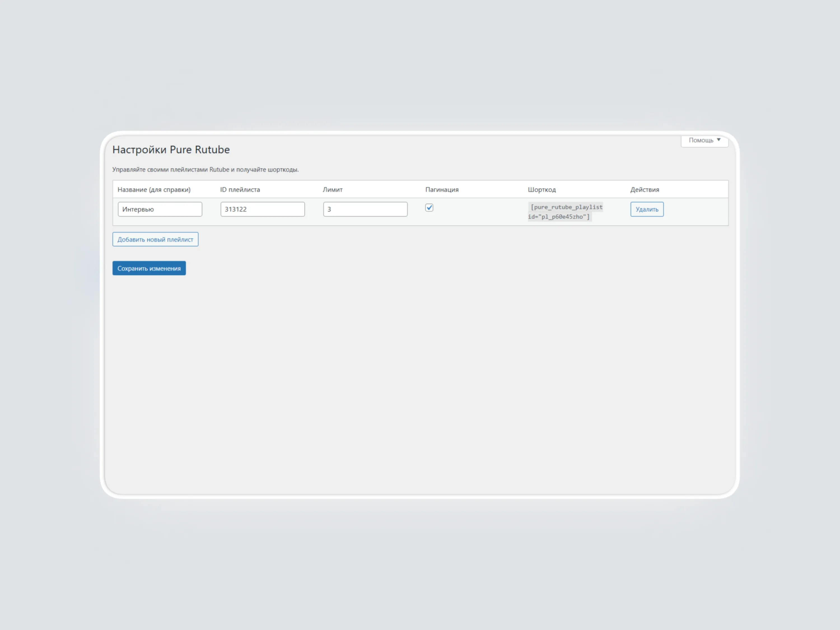Click the description text about Rutube playlists
The image size is (840, 630).
(206, 169)
